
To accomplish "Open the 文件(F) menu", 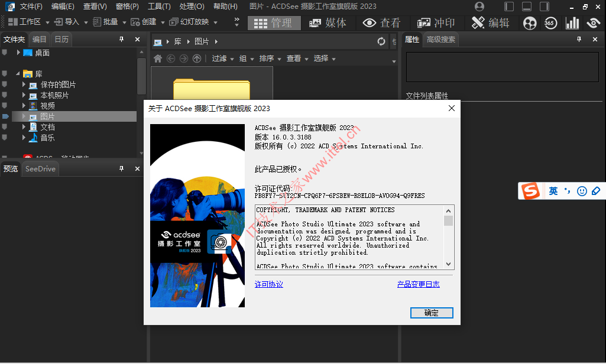I will 31,6.
